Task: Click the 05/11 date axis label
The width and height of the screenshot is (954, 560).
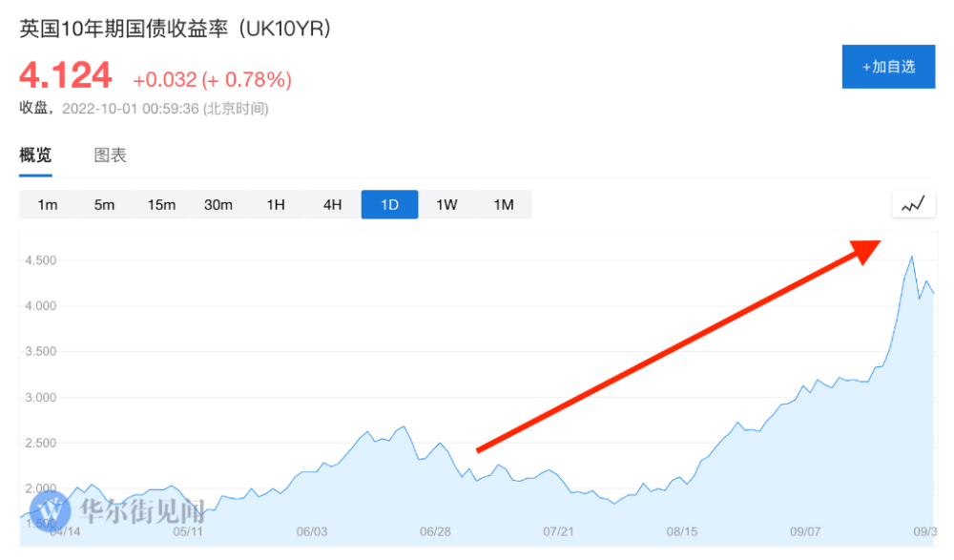Action: coord(187,532)
